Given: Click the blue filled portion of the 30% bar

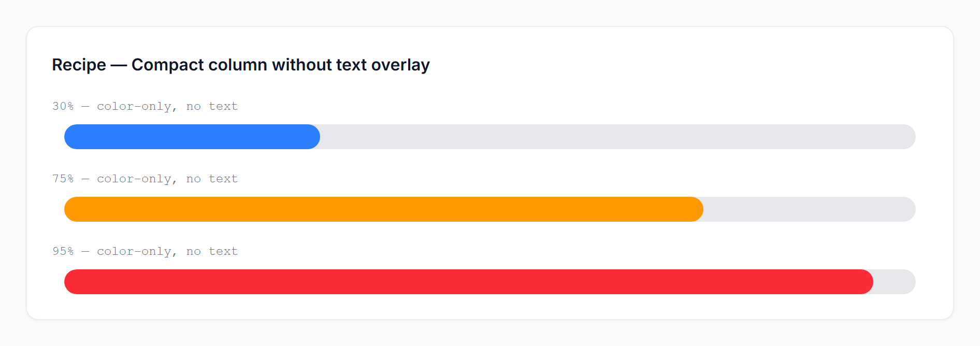Looking at the screenshot, I should (x=192, y=137).
